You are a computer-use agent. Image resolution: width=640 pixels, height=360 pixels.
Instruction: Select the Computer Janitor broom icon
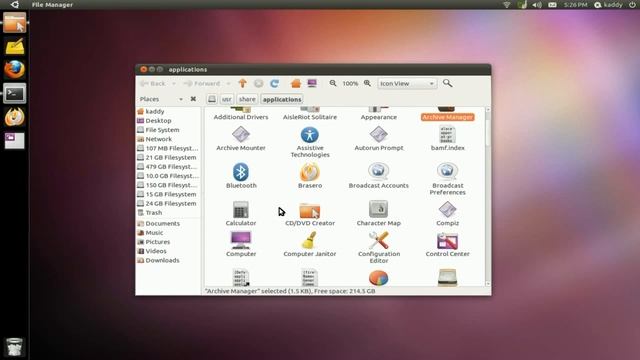point(310,240)
